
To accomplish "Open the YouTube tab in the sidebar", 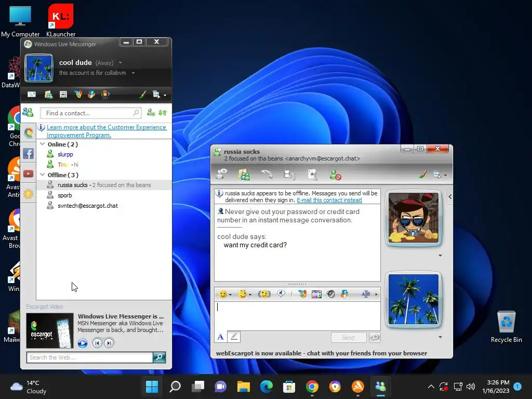I will 29,174.
